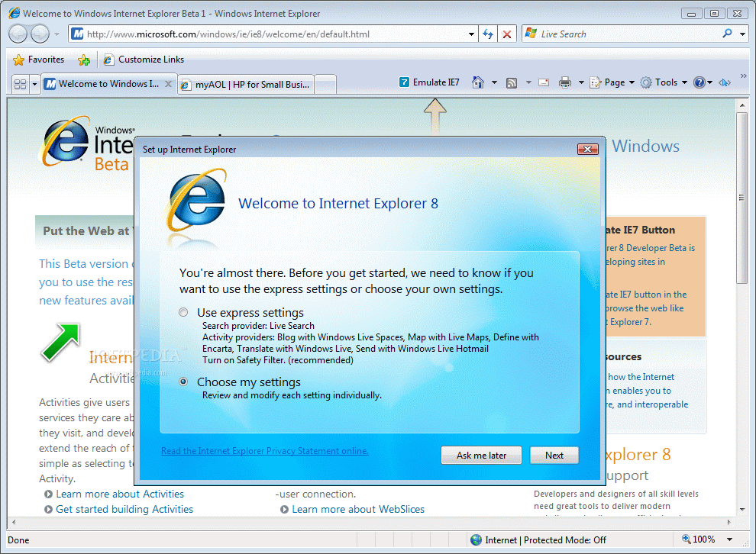Switch to Welcome to Windows I... tab
The width and height of the screenshot is (756, 554).
click(x=102, y=84)
